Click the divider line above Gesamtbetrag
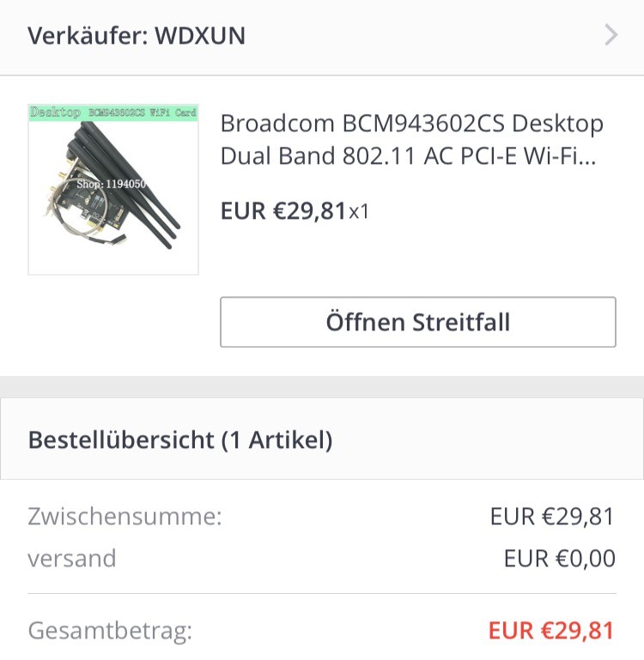This screenshot has width=644, height=660. 321,593
